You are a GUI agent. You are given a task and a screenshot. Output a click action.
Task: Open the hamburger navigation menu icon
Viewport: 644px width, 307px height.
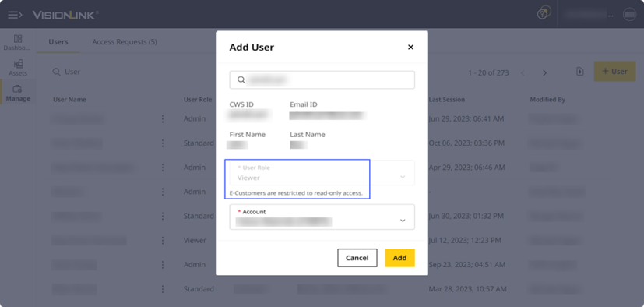coord(16,15)
